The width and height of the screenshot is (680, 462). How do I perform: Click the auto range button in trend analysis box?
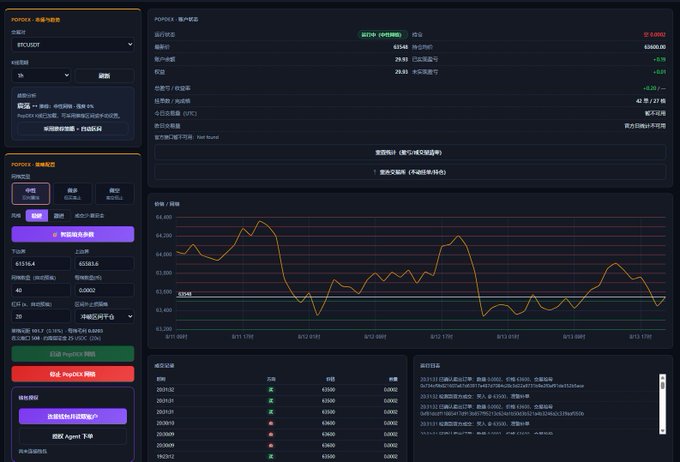72,129
